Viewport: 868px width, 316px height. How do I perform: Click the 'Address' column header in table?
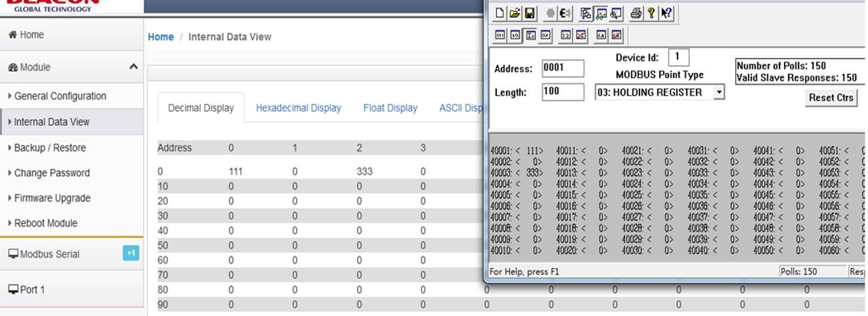(x=174, y=147)
